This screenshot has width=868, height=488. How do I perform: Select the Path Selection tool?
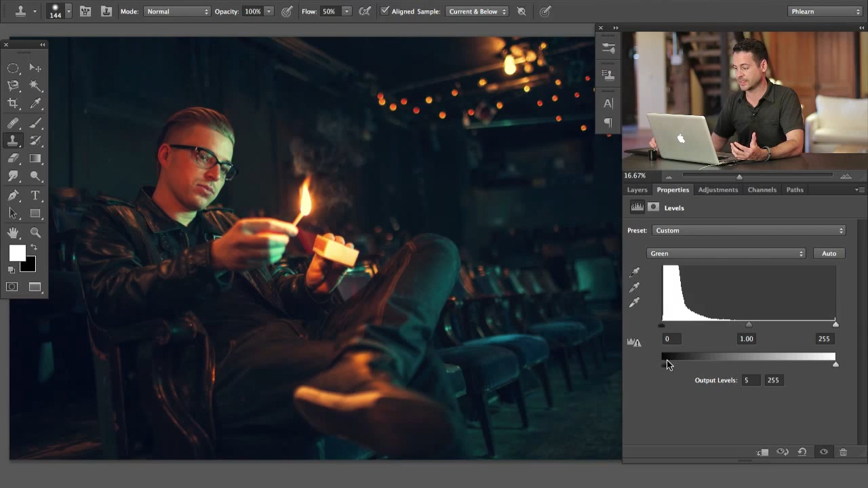[13, 213]
